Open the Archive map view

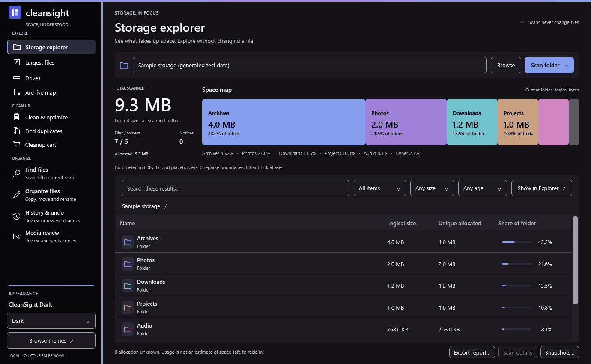(x=51, y=92)
